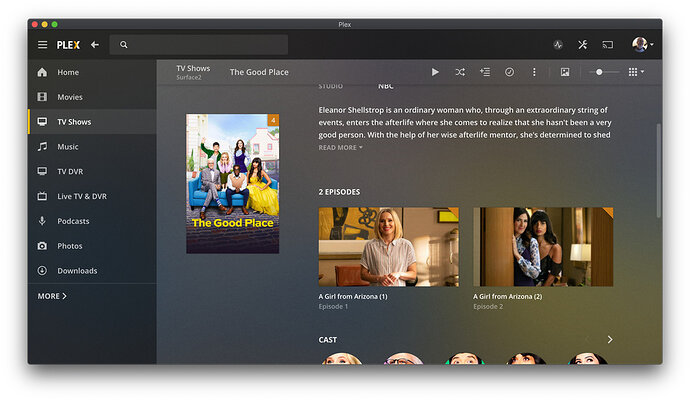Expand MORE in the sidebar
Screen dimensions: 690x400
[52, 296]
